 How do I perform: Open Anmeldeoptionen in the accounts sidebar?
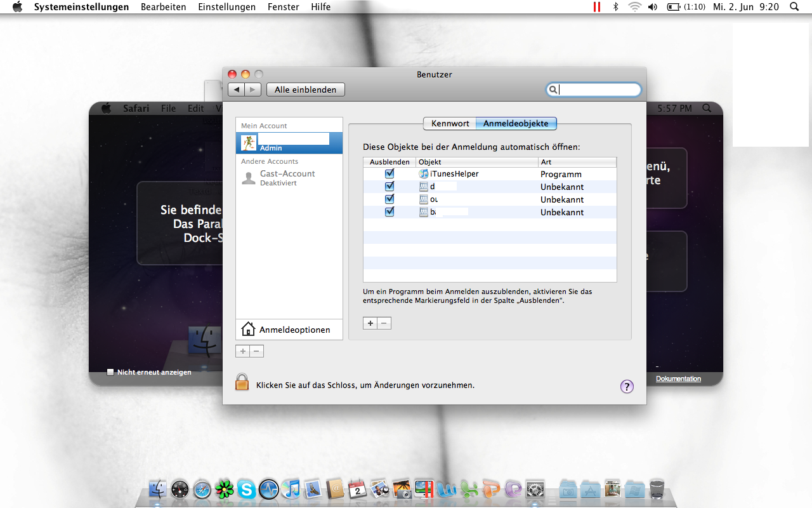click(289, 330)
